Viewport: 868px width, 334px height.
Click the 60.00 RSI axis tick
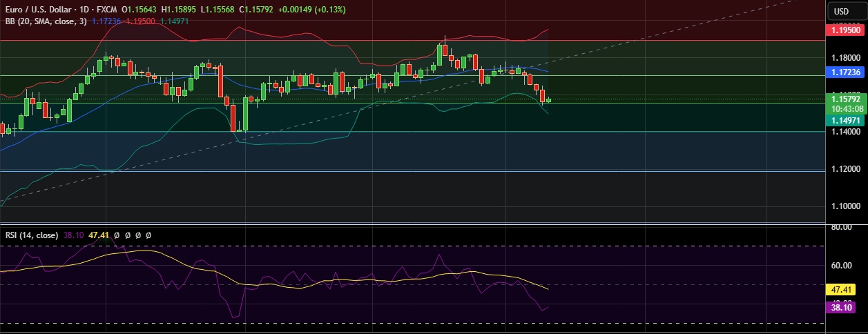(841, 265)
